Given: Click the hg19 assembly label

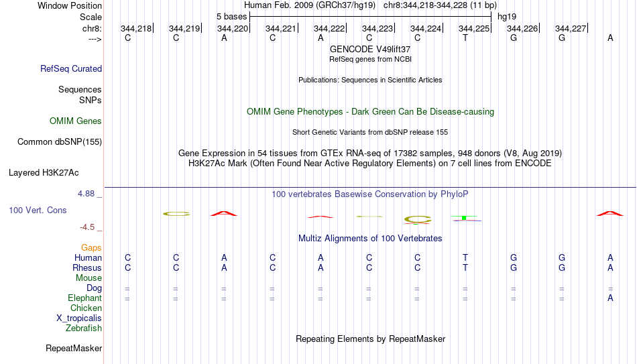Looking at the screenshot, I should pyautogui.click(x=507, y=17).
